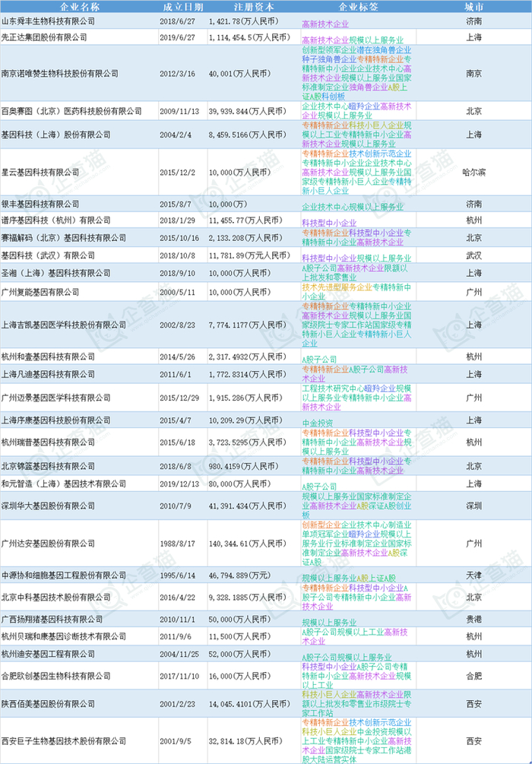This screenshot has width=532, height=764.
Task: Click city cell 哈尔滨
Action: [x=473, y=172]
